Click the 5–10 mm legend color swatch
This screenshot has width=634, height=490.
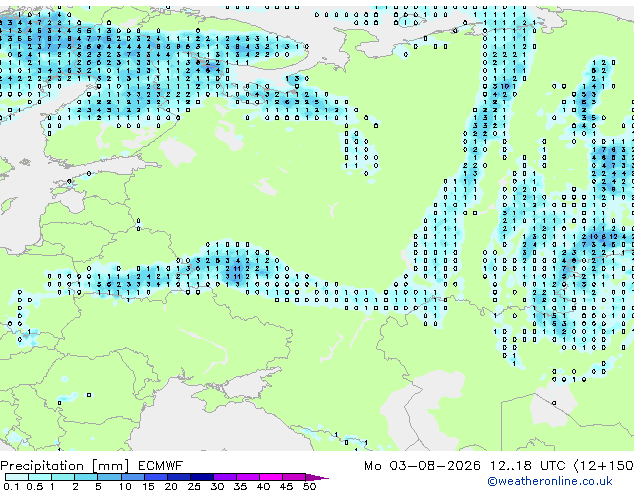tap(110, 477)
